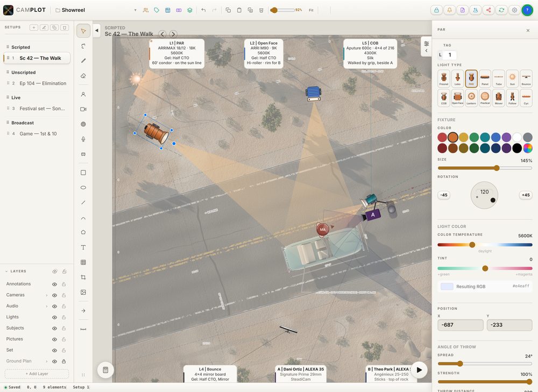Pick the Sun light type
This screenshot has height=392, width=538.
[512, 79]
